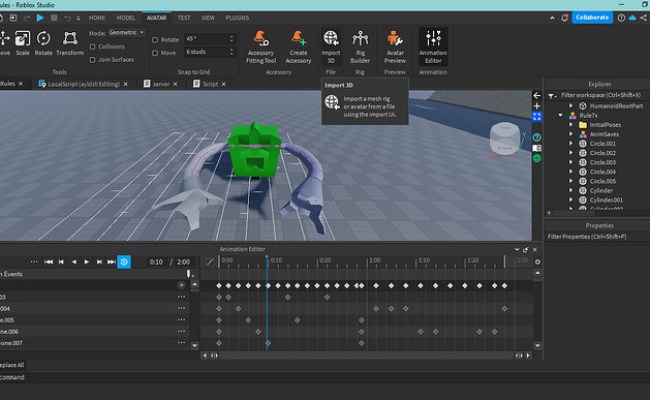Play animation in reverse
650x400 pixels.
point(74,262)
